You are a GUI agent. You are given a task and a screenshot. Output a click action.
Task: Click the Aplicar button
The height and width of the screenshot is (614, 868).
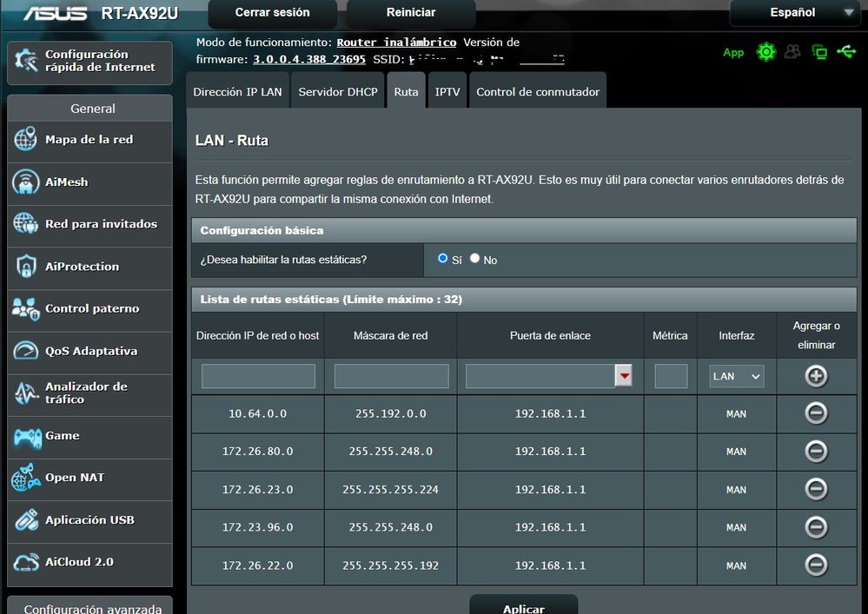click(x=523, y=607)
